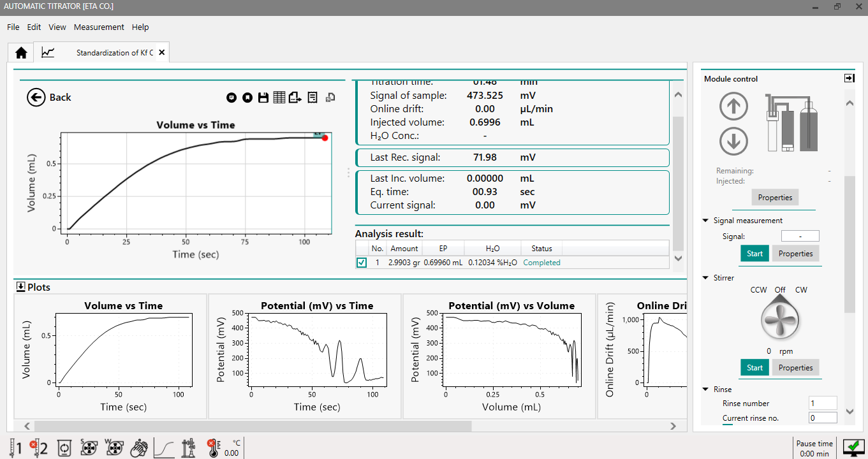The image size is (868, 459).
Task: Start the stirrer
Action: (754, 368)
